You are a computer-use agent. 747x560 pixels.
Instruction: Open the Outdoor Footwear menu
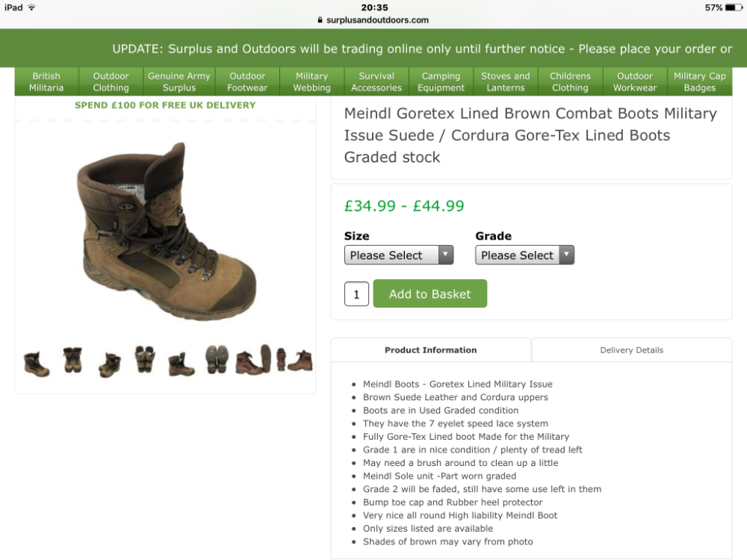(x=247, y=82)
